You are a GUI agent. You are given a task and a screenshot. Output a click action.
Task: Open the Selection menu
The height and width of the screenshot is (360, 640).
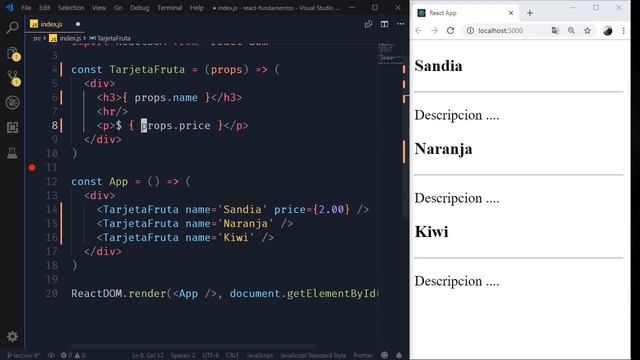click(71, 8)
